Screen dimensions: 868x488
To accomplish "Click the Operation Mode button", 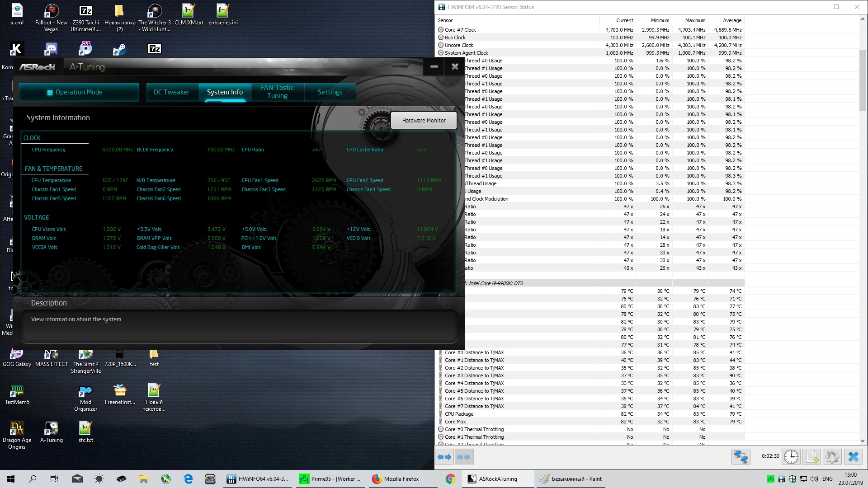I will (x=79, y=92).
